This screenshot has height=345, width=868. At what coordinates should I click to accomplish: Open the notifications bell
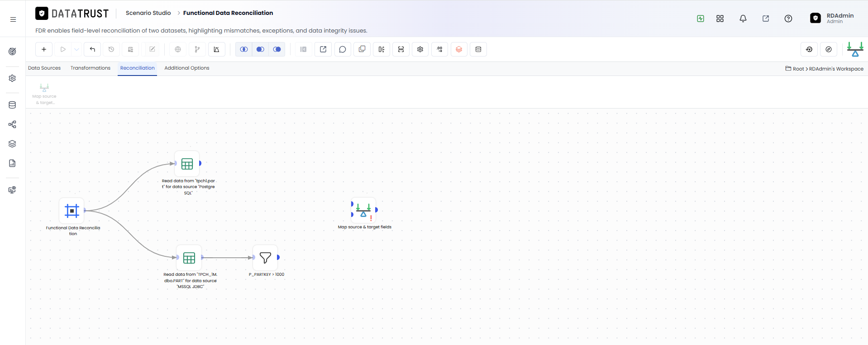click(x=743, y=19)
